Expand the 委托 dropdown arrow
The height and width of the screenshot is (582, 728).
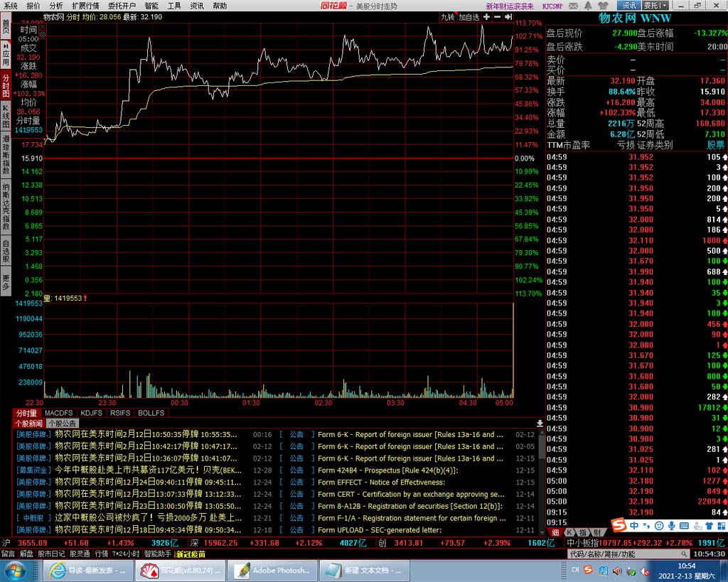[664, 6]
